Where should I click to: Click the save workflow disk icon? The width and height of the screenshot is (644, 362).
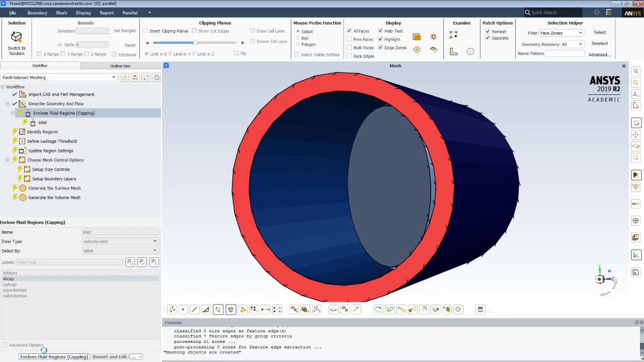click(135, 77)
